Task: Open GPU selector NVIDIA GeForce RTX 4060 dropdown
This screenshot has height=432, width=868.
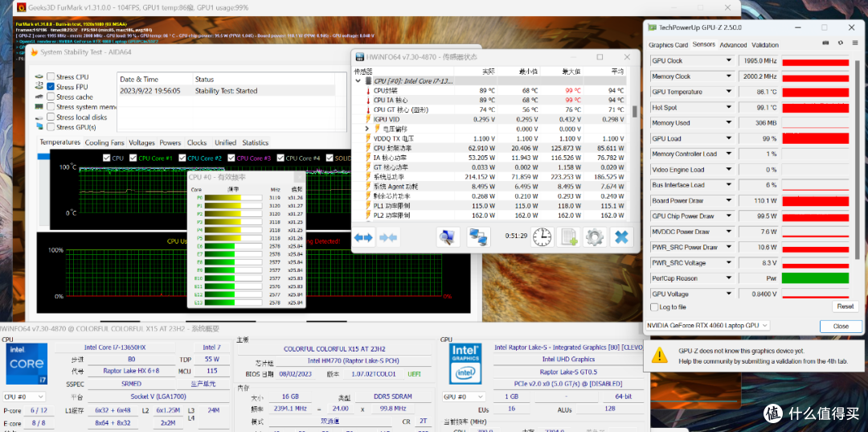Action: pos(709,326)
